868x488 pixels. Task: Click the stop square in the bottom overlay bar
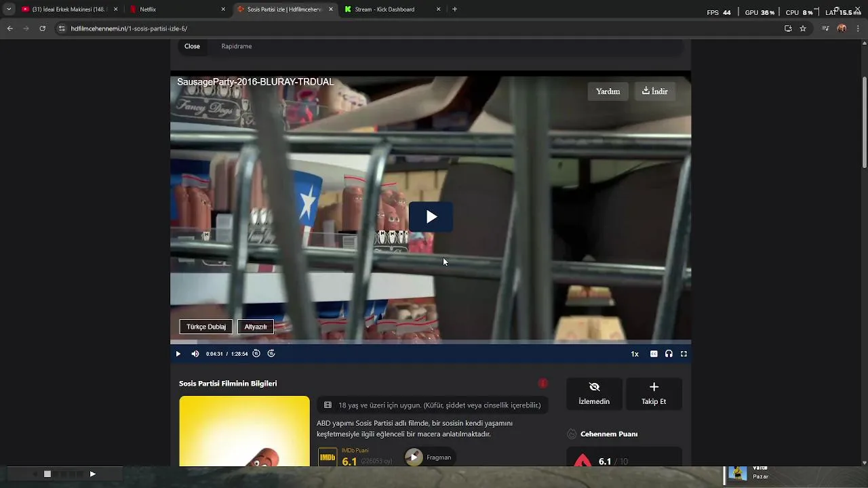pos(47,474)
